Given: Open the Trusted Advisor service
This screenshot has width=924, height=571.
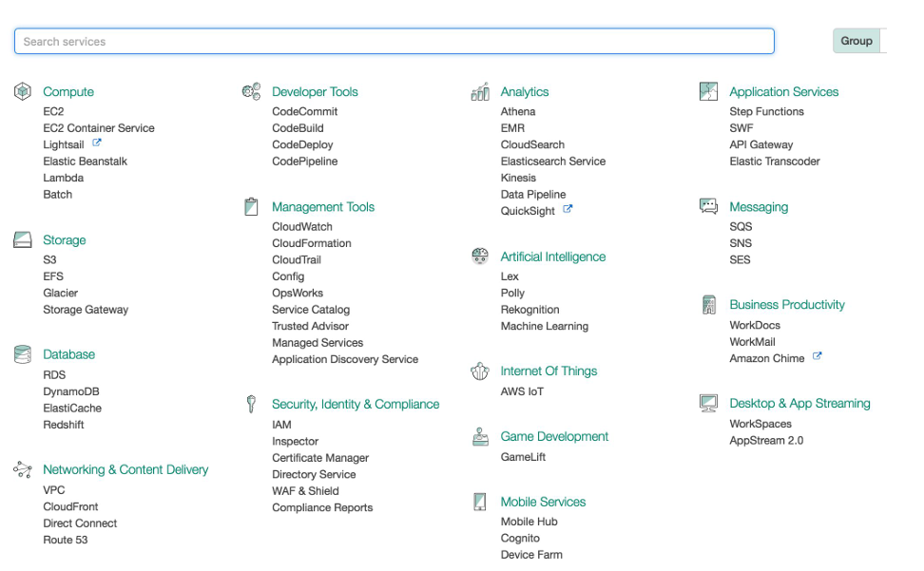Looking at the screenshot, I should click(x=310, y=326).
